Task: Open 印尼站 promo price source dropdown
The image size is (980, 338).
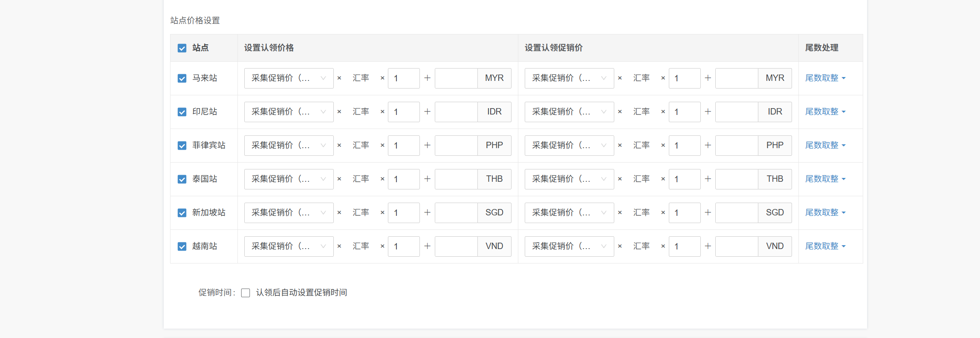Action: tap(569, 112)
